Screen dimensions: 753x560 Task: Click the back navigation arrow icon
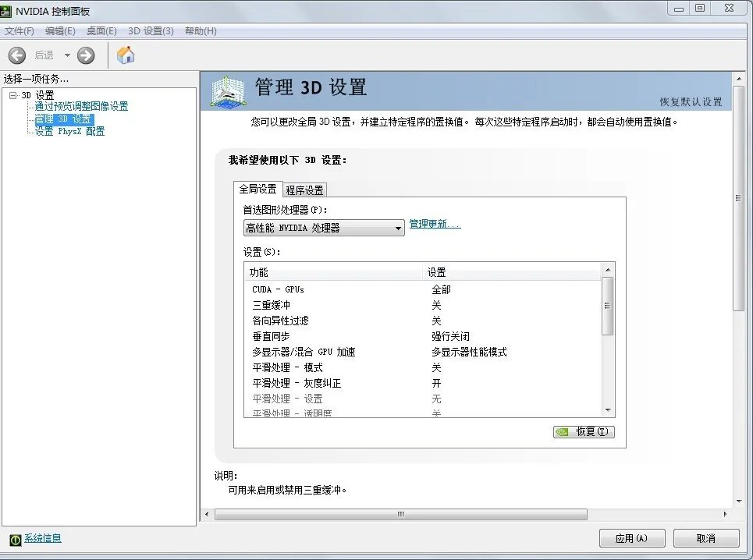[x=16, y=55]
